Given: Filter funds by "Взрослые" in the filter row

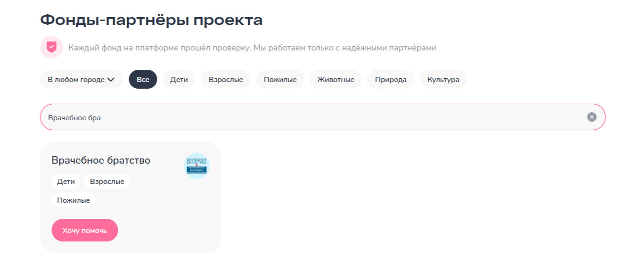Looking at the screenshot, I should point(226,79).
